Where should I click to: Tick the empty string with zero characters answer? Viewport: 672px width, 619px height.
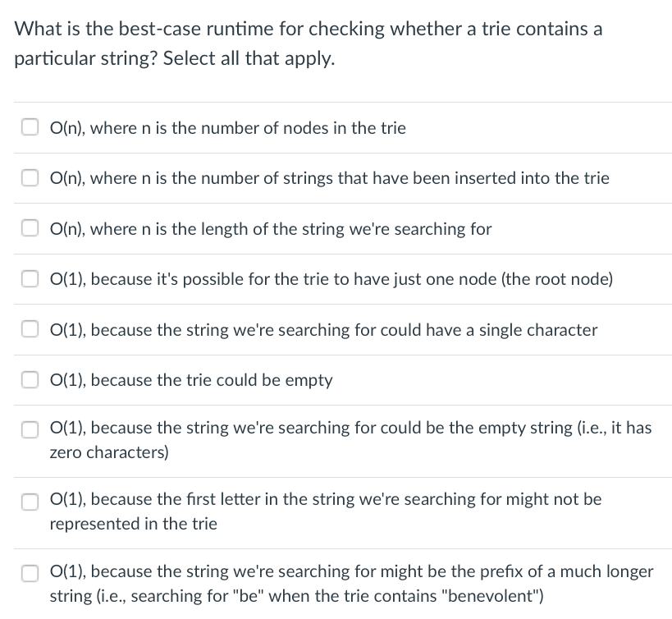click(x=30, y=429)
